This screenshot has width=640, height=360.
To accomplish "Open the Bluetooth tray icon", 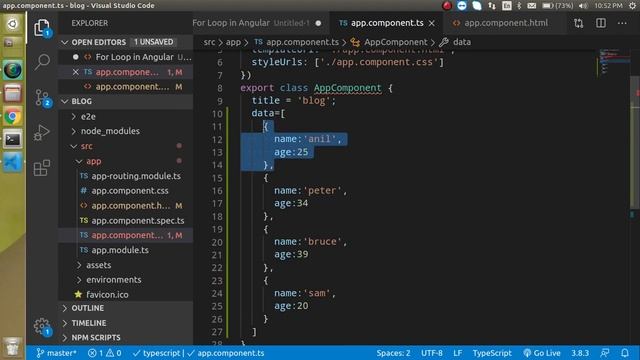I will 519,5.
